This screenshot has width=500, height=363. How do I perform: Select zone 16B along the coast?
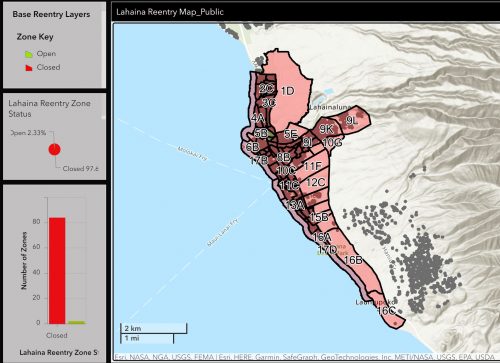[353, 260]
